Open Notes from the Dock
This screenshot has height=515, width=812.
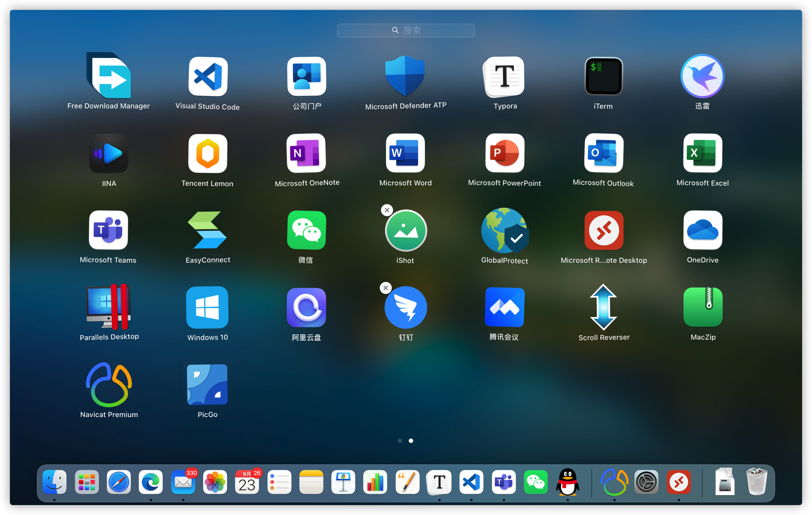311,482
